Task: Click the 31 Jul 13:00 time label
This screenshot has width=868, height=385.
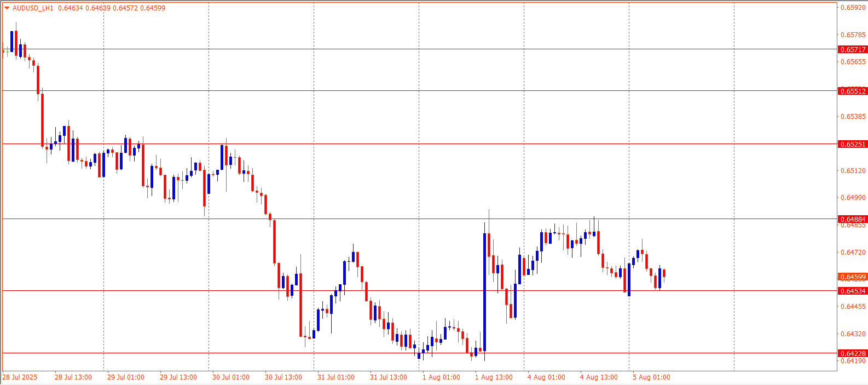Action: 389,377
